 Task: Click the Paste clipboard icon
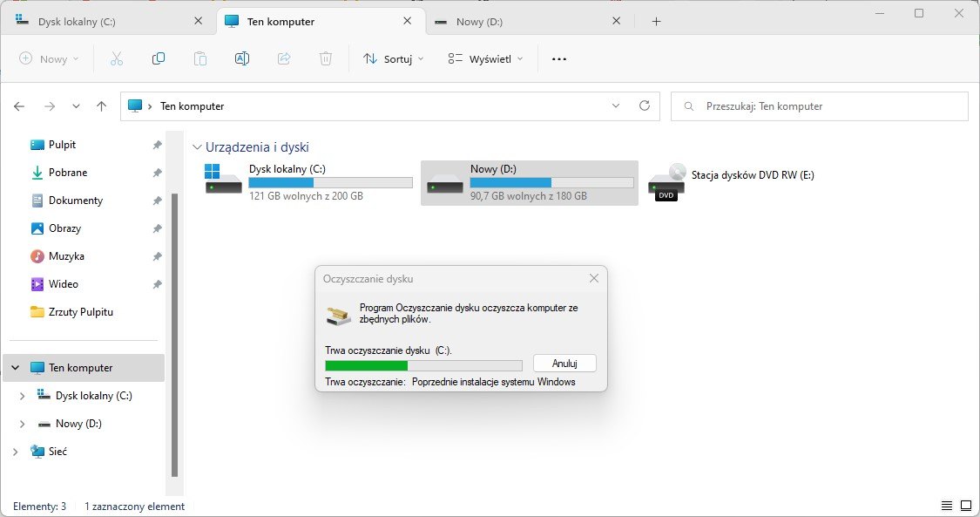(200, 58)
